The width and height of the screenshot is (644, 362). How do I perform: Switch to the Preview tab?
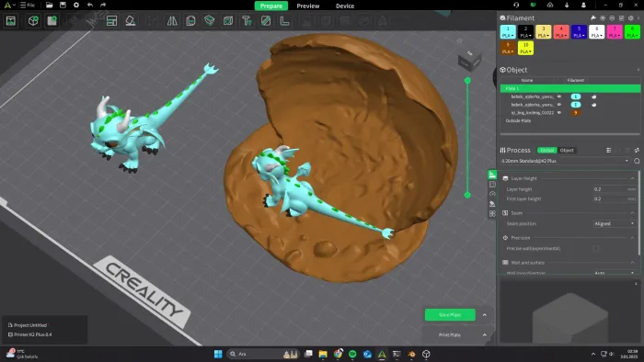[x=308, y=6]
